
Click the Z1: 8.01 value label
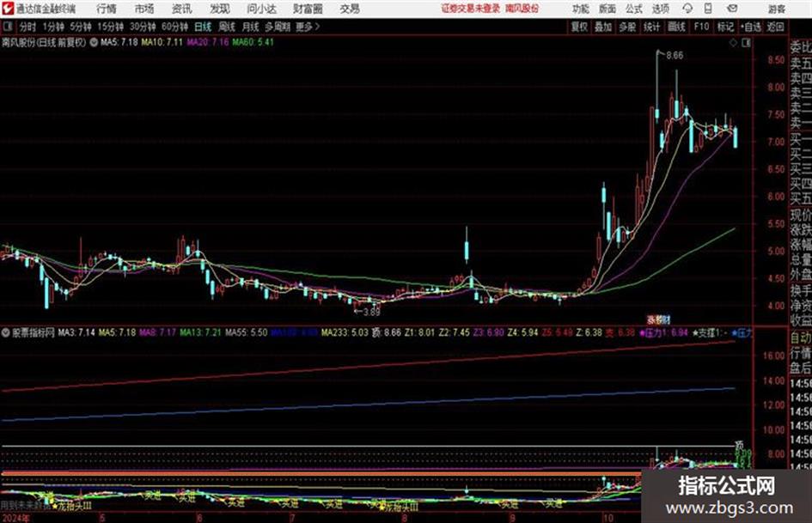point(419,332)
